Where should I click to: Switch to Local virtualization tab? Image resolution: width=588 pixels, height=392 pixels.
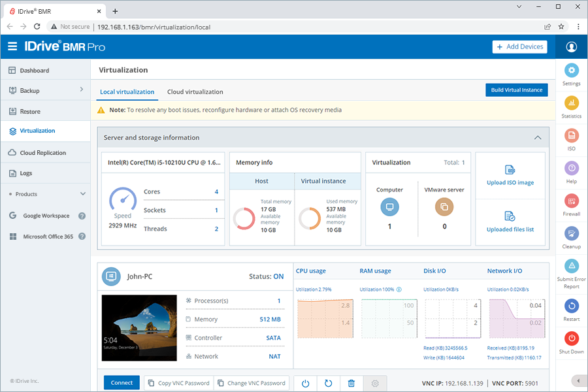tap(127, 92)
